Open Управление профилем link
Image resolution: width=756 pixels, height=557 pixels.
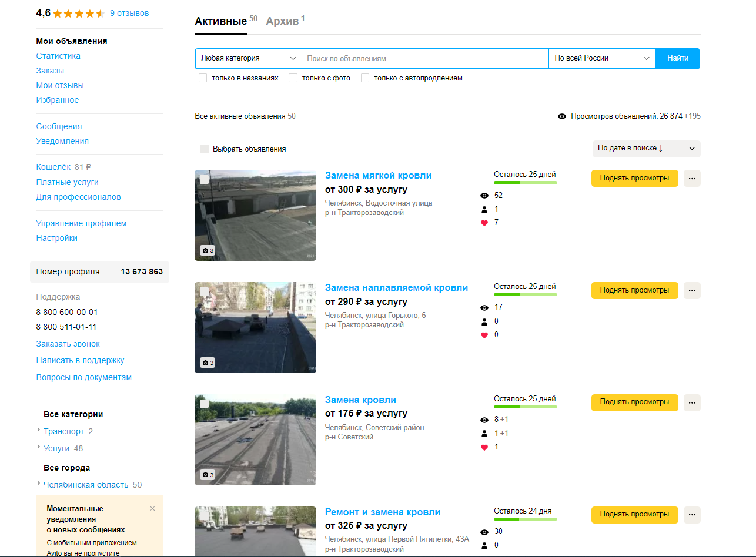tap(81, 223)
